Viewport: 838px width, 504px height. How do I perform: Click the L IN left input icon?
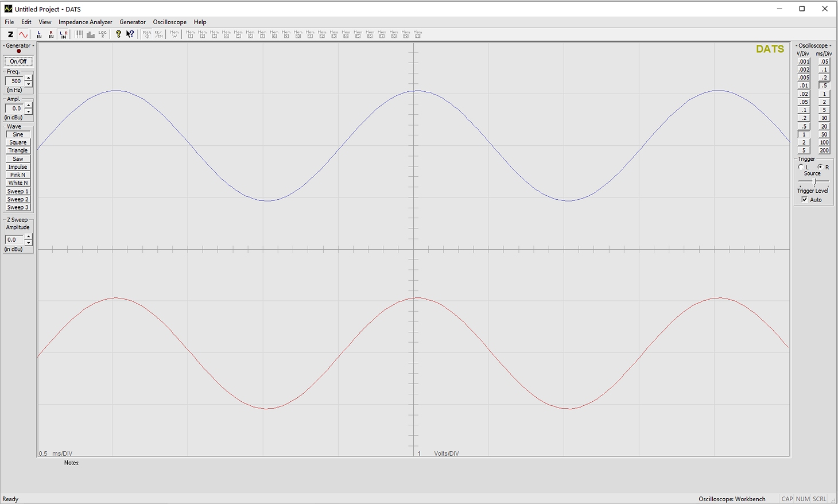pos(39,34)
